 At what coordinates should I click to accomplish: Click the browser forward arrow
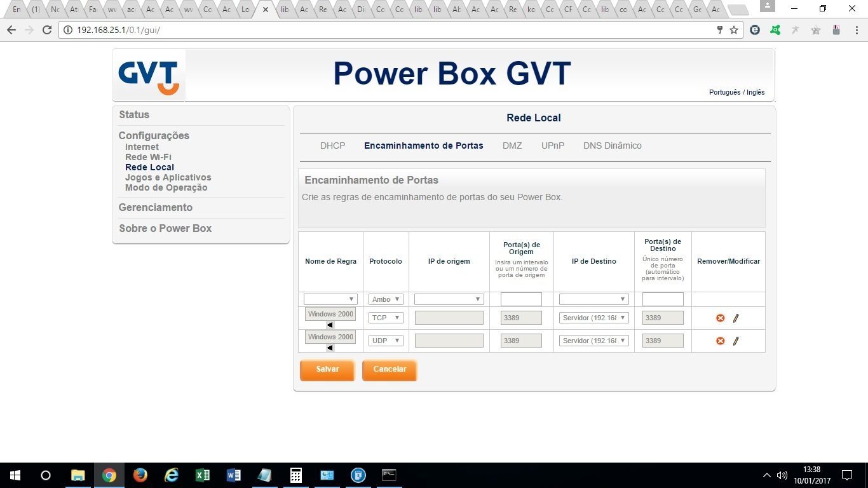tap(29, 30)
